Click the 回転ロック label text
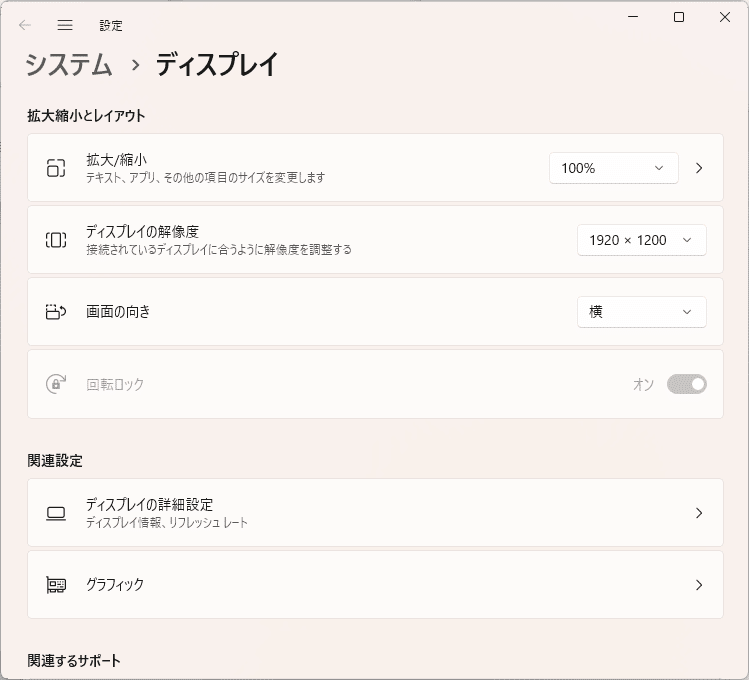The height and width of the screenshot is (680, 749). pos(115,384)
